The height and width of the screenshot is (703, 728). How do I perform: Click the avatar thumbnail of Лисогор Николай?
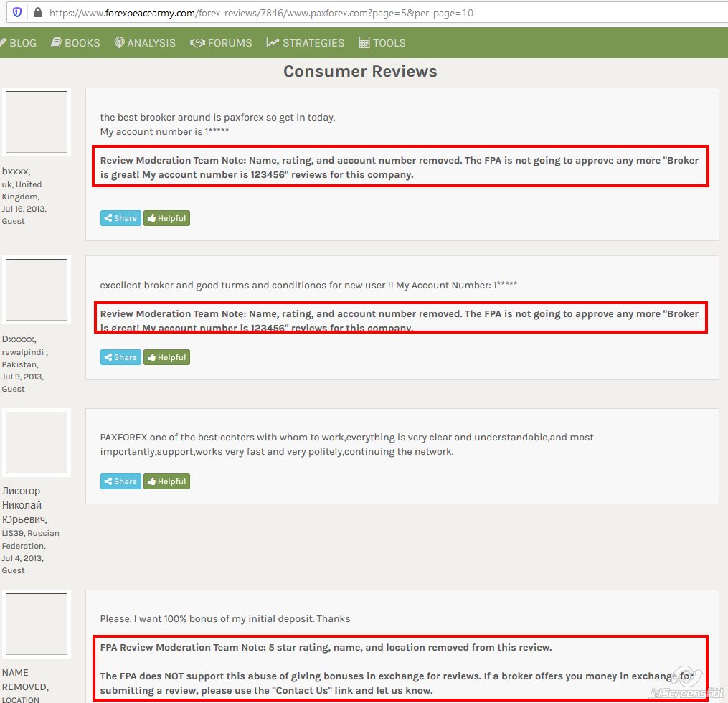(36, 443)
